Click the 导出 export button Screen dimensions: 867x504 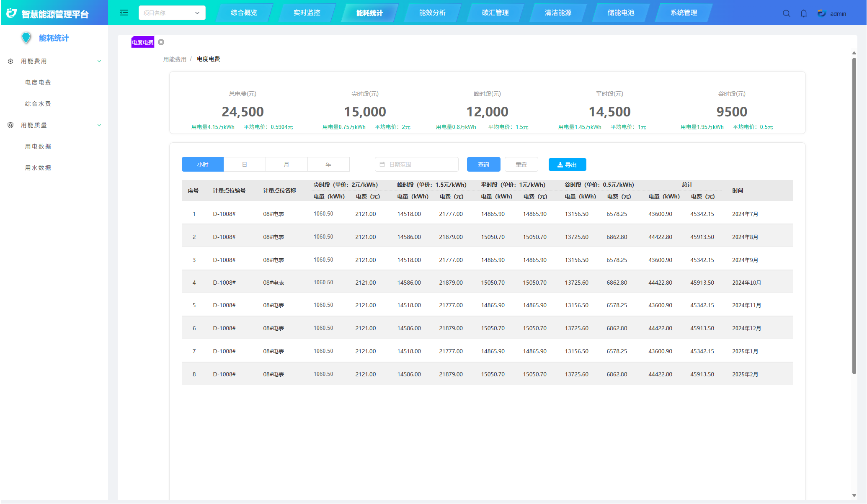(568, 165)
